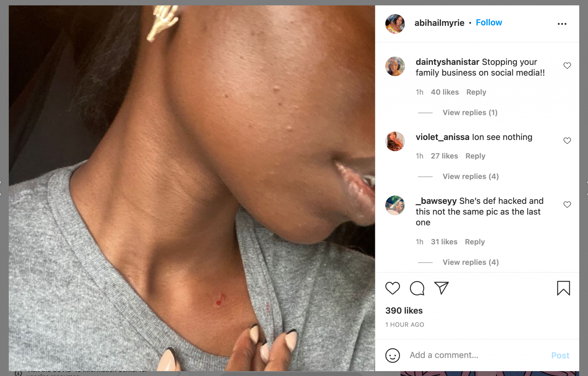
Task: Open the emoji picker smiley icon
Action: pos(392,355)
